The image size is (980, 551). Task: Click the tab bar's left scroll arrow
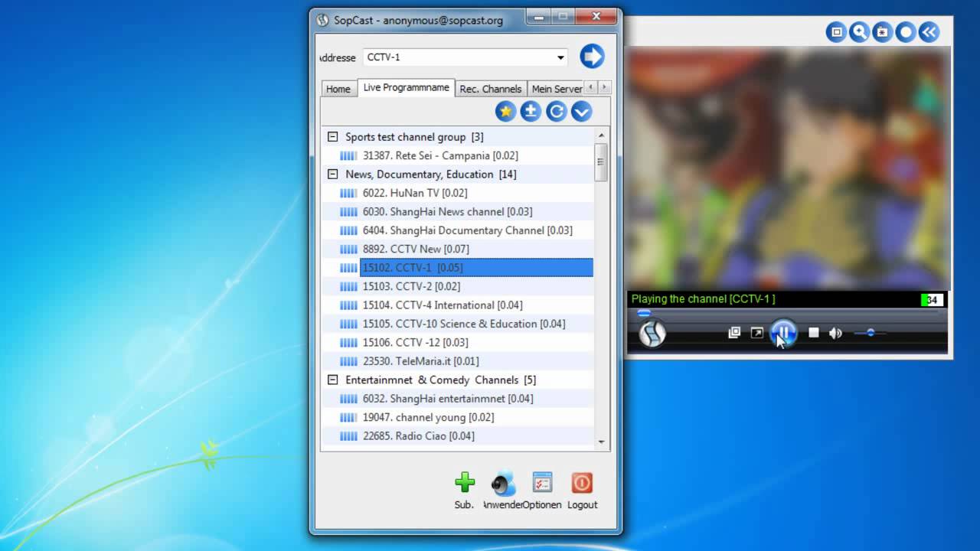pyautogui.click(x=590, y=87)
